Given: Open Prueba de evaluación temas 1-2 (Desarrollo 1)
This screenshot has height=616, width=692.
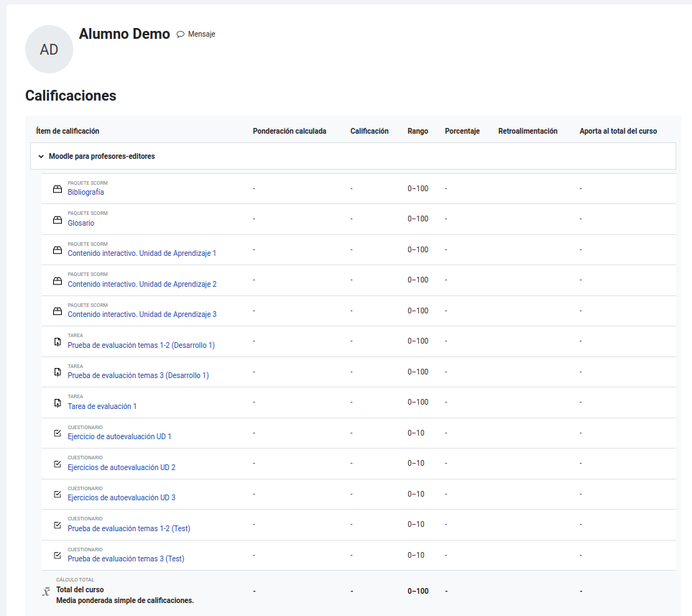Looking at the screenshot, I should click(x=142, y=345).
